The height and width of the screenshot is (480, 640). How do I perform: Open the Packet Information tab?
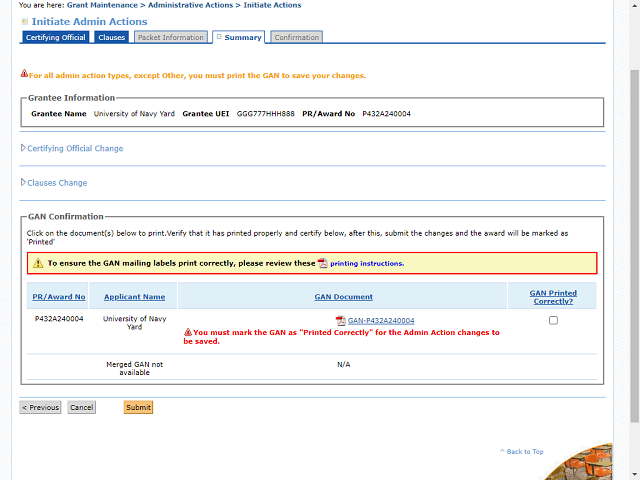[x=171, y=37]
